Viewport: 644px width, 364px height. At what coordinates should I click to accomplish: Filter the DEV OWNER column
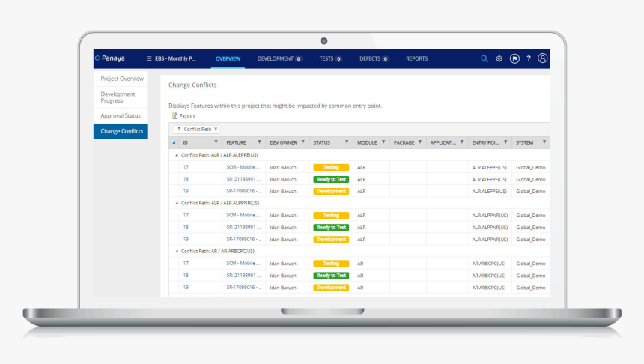coord(303,142)
